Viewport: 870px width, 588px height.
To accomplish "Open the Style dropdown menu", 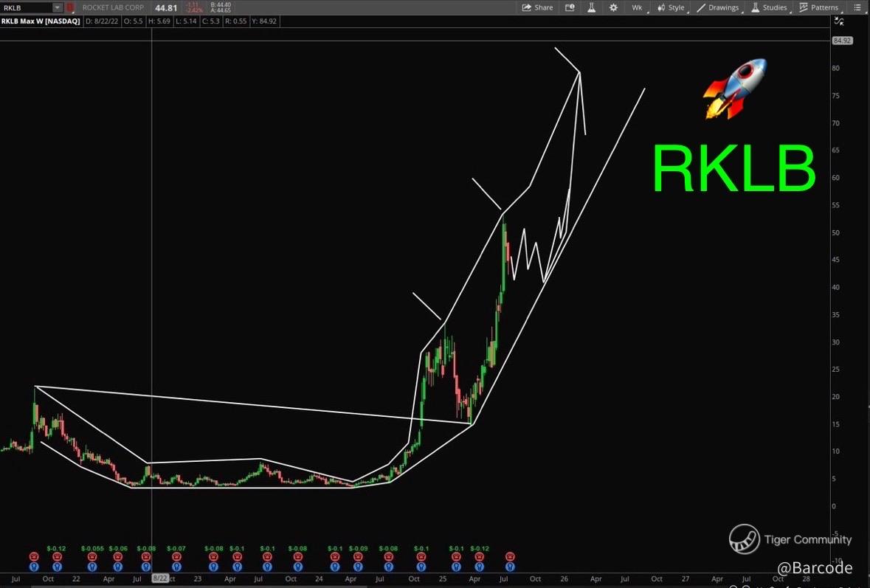I will pos(672,8).
